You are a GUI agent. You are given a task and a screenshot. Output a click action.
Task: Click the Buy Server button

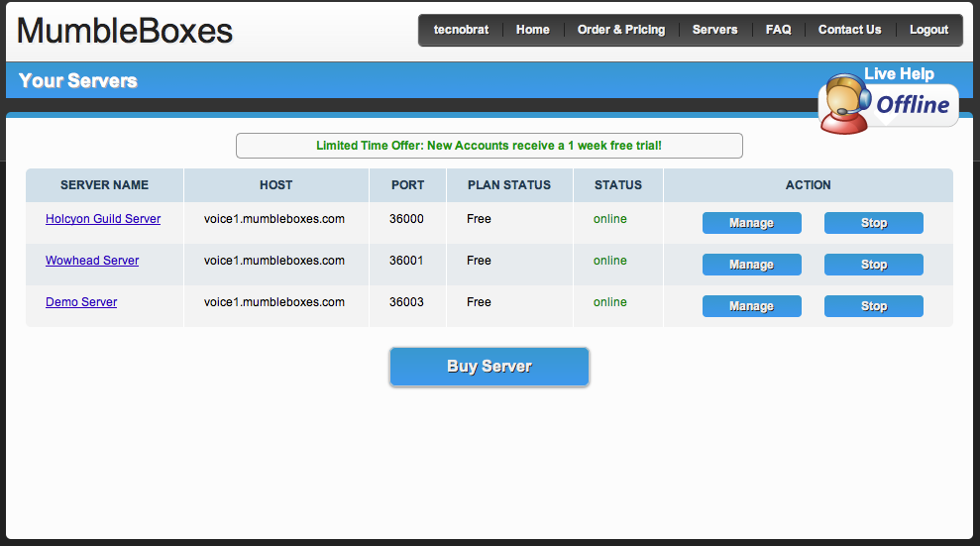pyautogui.click(x=490, y=367)
